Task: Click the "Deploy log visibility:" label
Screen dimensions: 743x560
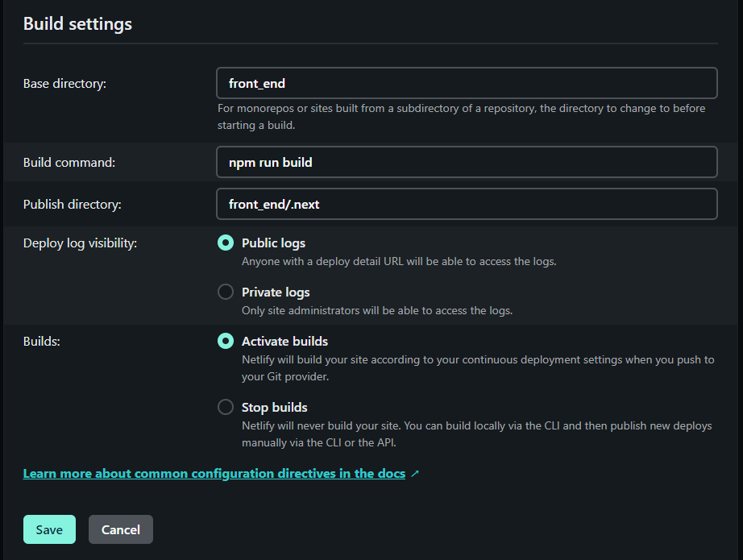Action: (80, 243)
